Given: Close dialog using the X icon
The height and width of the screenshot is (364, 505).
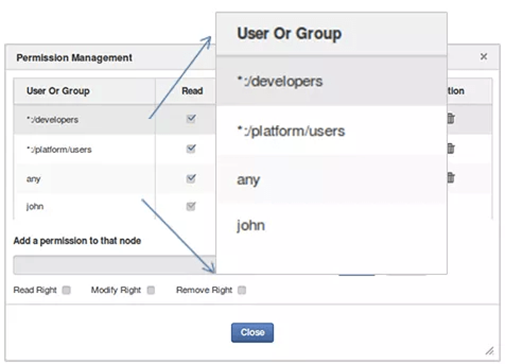Looking at the screenshot, I should coord(484,57).
